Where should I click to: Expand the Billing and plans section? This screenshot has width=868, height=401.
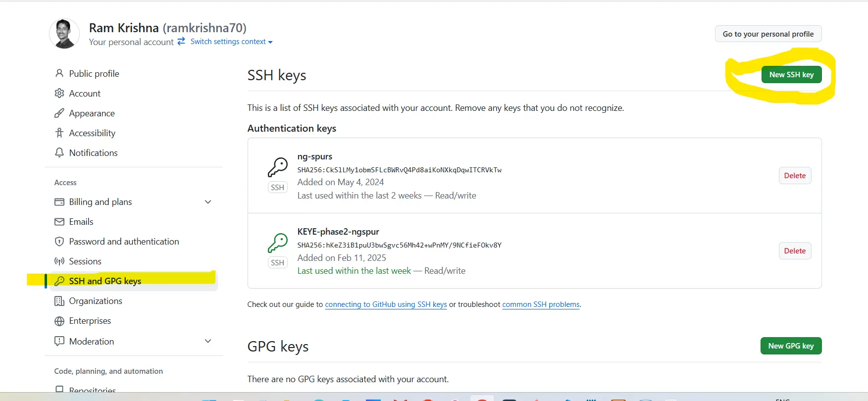[208, 202]
